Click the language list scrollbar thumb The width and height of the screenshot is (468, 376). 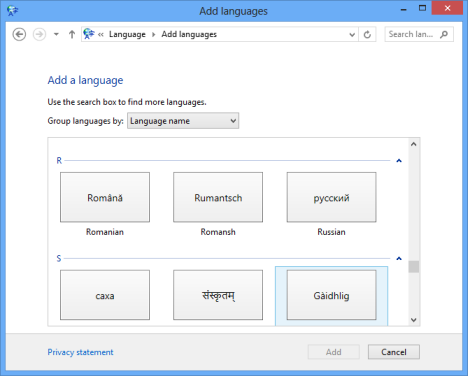coord(414,267)
